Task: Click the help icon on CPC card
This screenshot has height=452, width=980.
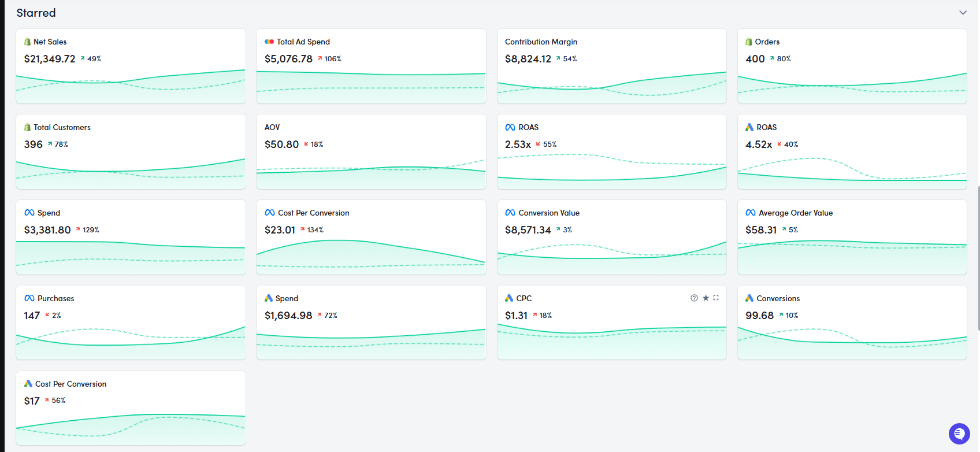Action: pyautogui.click(x=694, y=298)
